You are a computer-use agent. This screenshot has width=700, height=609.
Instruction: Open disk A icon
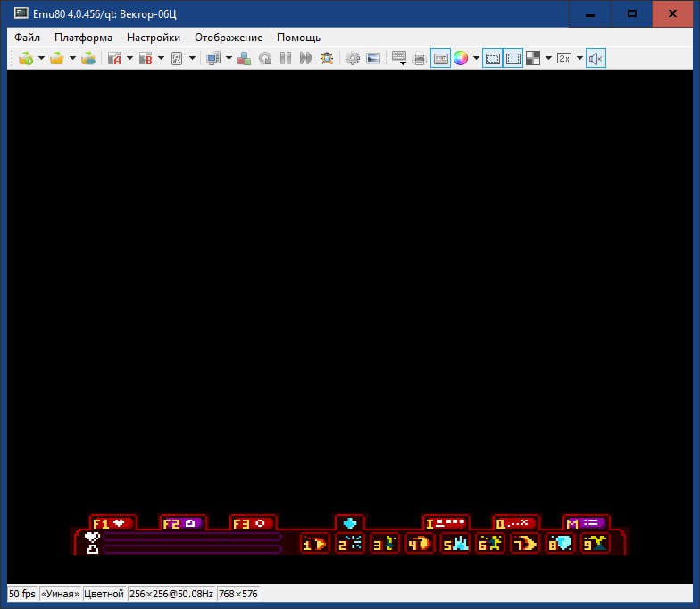pos(113,59)
